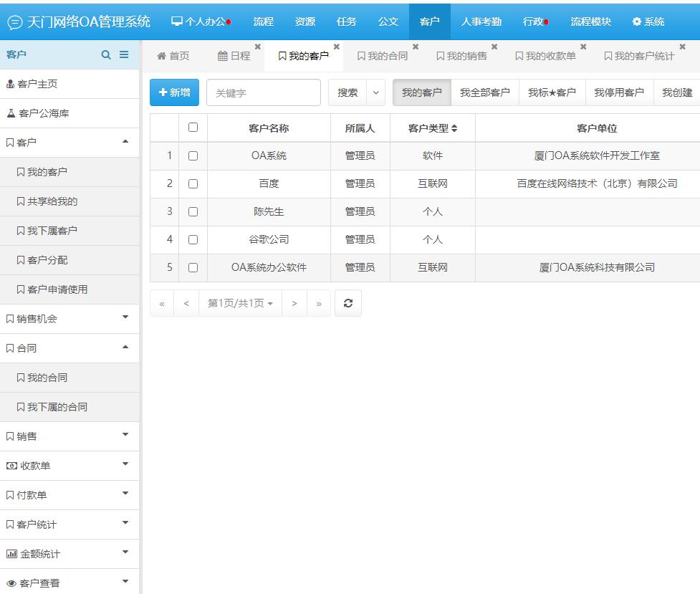This screenshot has height=594, width=700.
Task: Click the table refresh icon button
Action: coord(347,303)
